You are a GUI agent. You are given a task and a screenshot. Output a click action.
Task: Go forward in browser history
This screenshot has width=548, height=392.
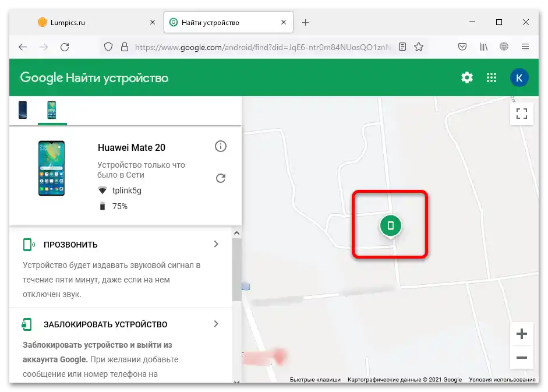point(44,47)
